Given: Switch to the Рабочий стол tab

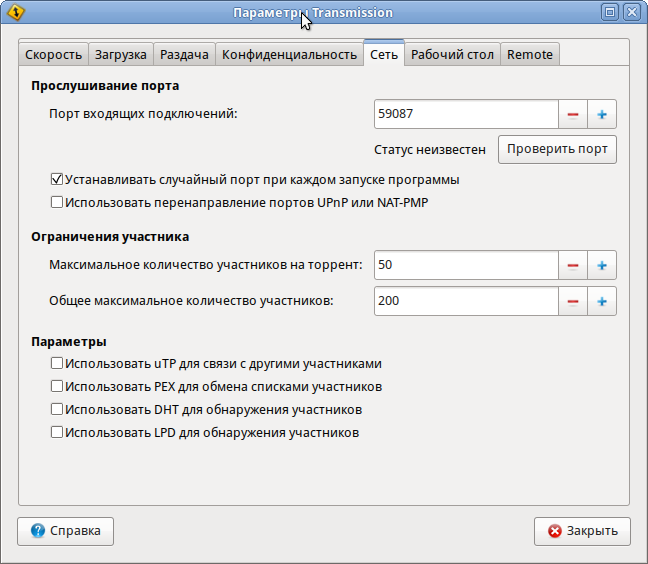Looking at the screenshot, I should point(452,55).
